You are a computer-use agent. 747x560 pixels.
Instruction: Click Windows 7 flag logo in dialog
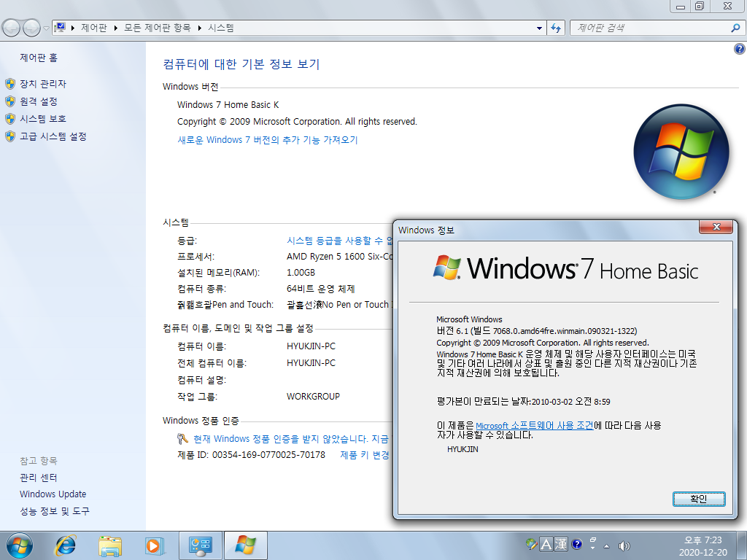[447, 267]
